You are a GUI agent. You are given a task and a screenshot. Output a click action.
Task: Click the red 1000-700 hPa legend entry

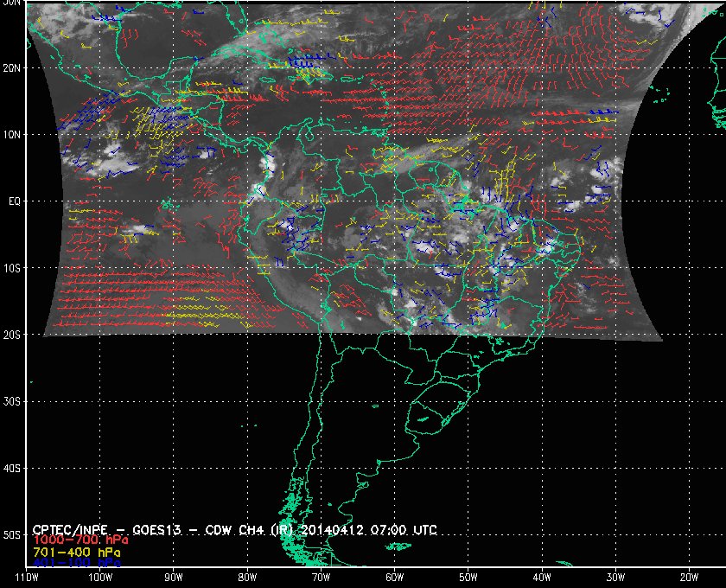pyautogui.click(x=80, y=540)
